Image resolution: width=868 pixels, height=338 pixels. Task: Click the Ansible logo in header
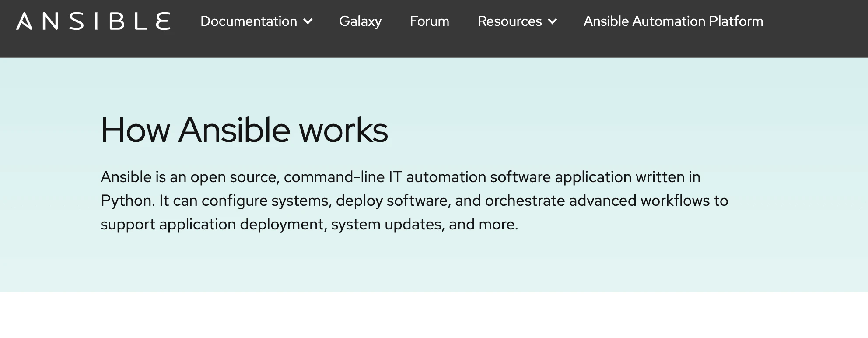[x=93, y=21]
